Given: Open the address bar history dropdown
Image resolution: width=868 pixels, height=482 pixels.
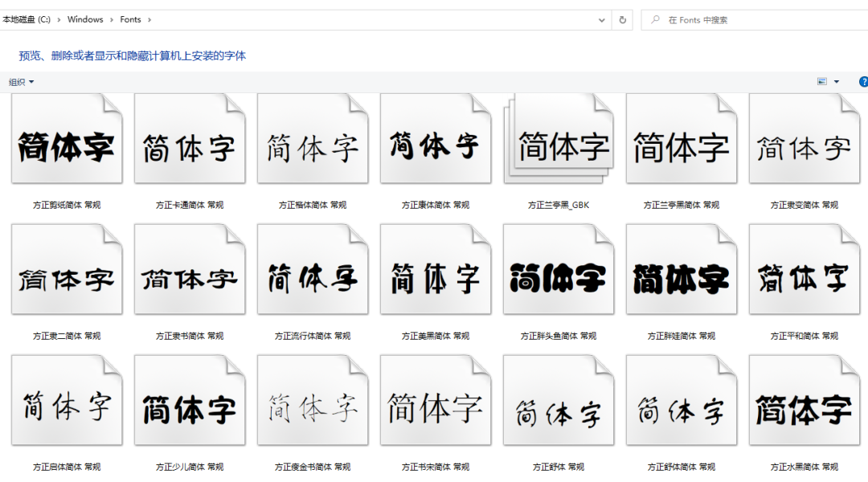Looking at the screenshot, I should coord(602,20).
